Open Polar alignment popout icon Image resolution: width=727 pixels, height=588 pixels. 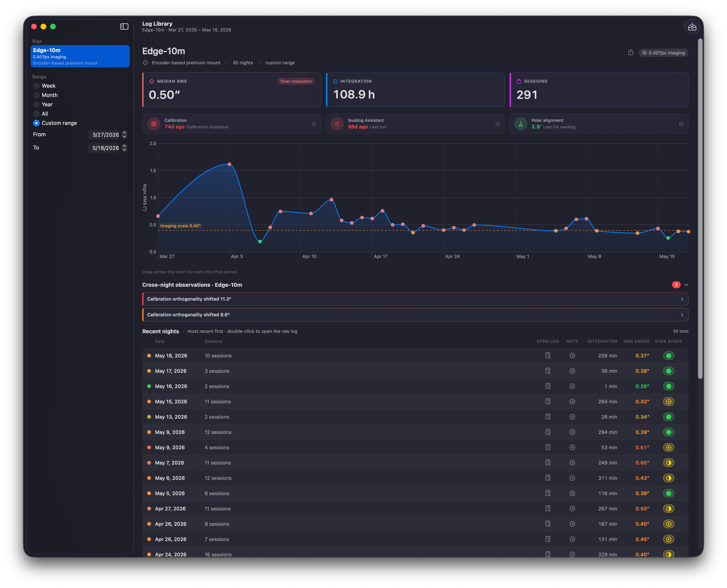(681, 124)
